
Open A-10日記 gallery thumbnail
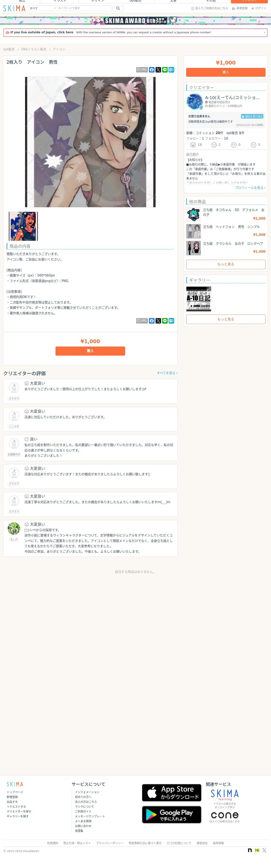click(199, 299)
